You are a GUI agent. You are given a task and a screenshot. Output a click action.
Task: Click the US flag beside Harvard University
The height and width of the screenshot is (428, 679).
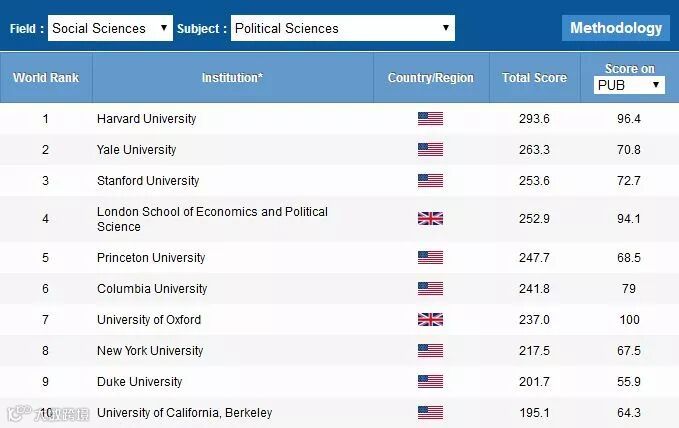430,119
